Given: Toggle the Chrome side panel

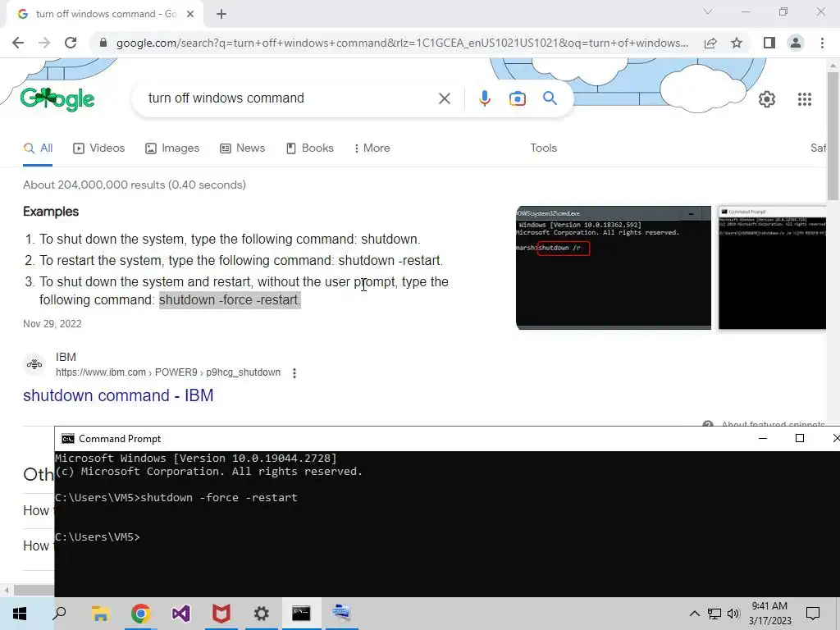Looking at the screenshot, I should point(769,43).
